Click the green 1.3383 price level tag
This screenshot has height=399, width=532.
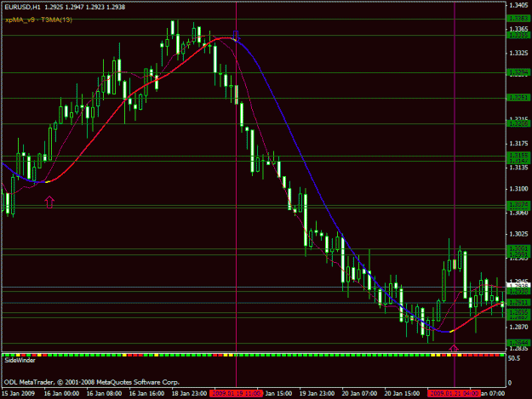(x=518, y=19)
